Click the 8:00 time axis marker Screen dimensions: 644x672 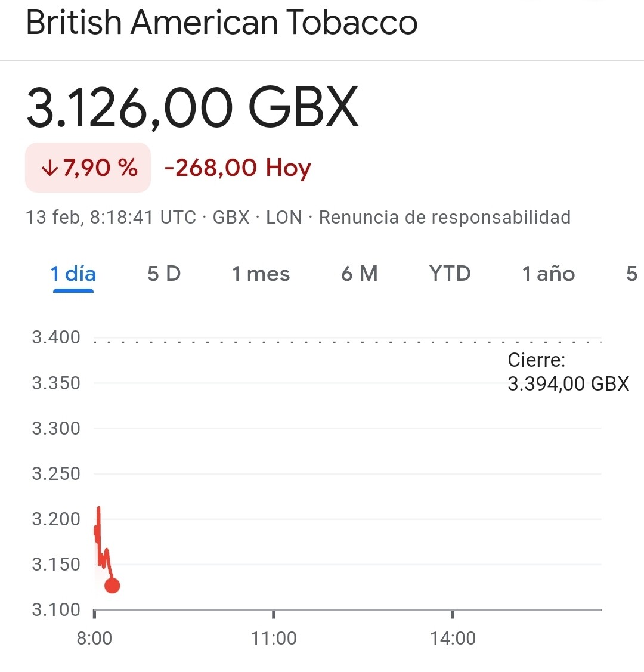pos(94,638)
